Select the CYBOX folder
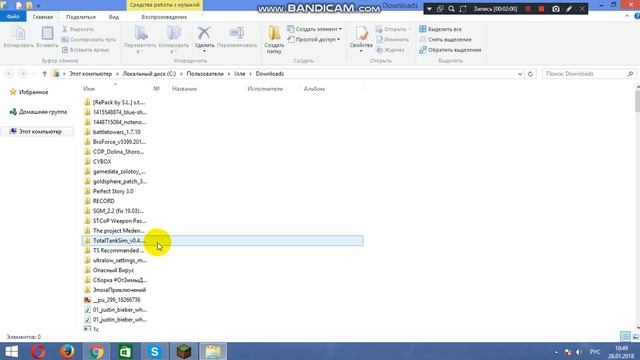 102,162
